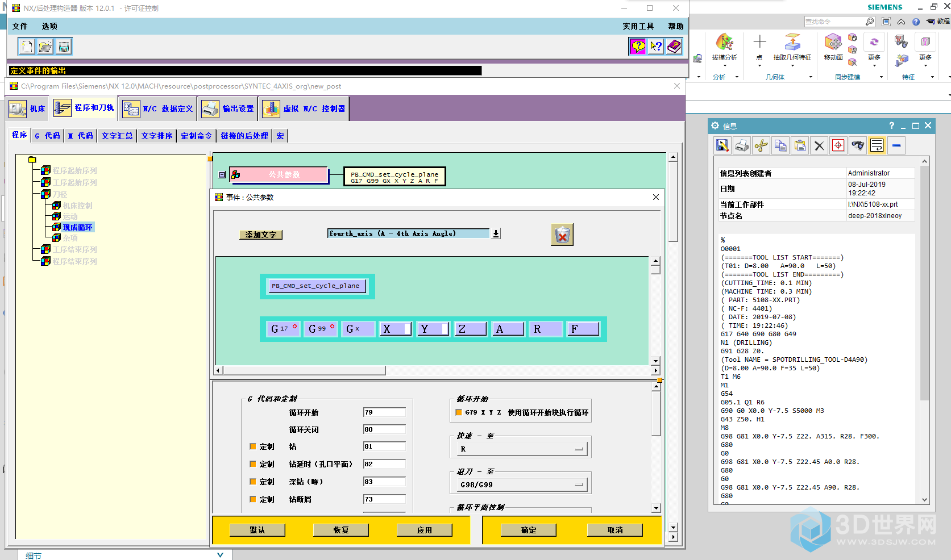This screenshot has height=560, width=951.
Task: Click the blue help icon in NX top bar
Action: 916,22
